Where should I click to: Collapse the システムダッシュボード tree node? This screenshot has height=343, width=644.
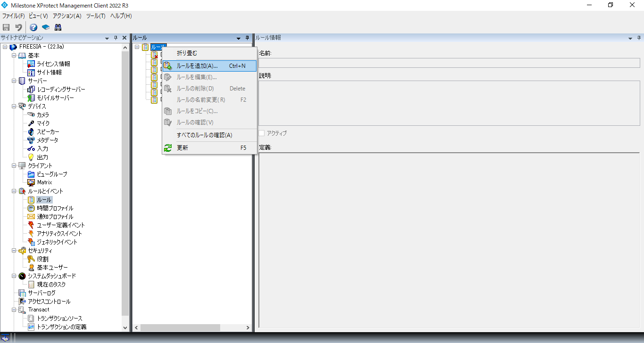[14, 276]
